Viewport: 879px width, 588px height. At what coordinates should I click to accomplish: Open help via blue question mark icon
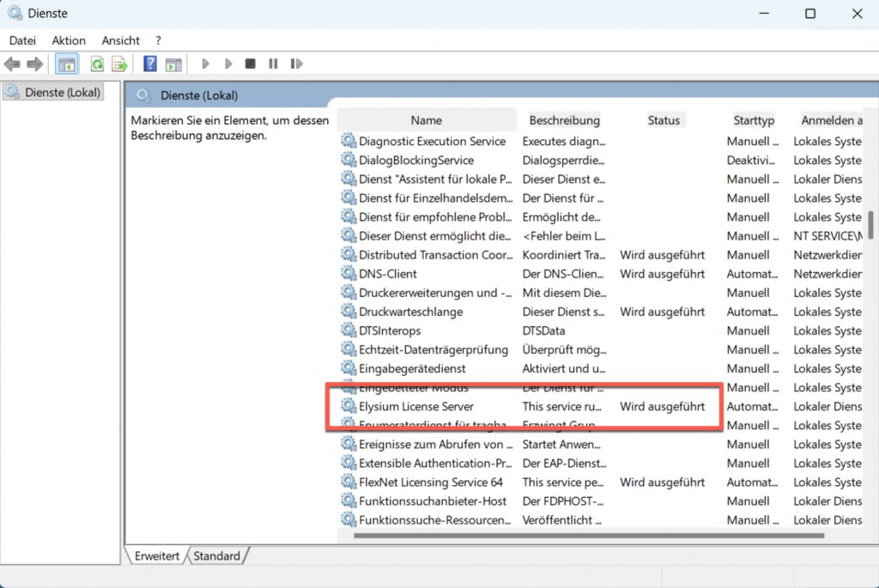click(150, 64)
